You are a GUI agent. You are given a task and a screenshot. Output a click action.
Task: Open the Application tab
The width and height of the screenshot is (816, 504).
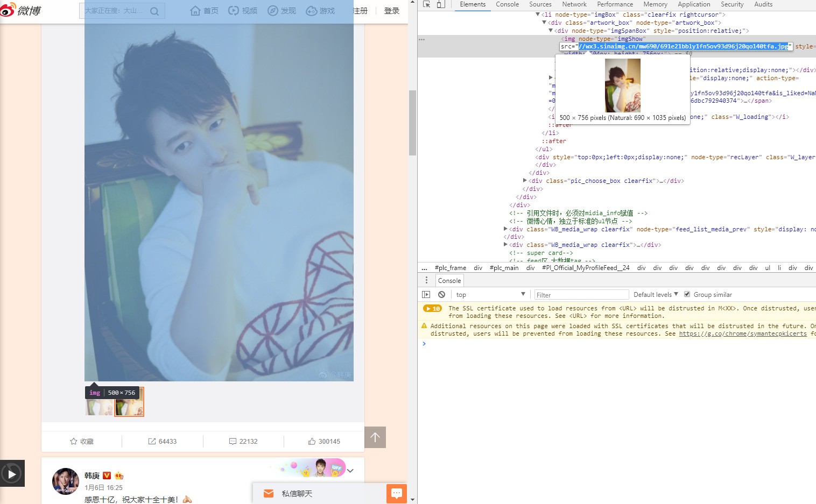point(694,4)
